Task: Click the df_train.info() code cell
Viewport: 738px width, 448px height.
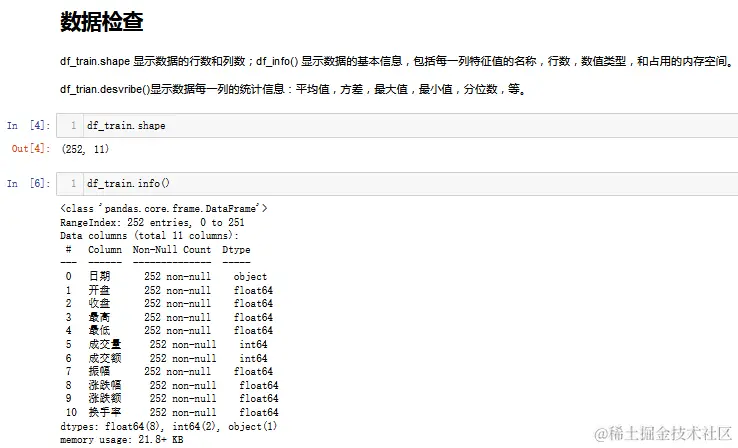Action: pos(397,184)
